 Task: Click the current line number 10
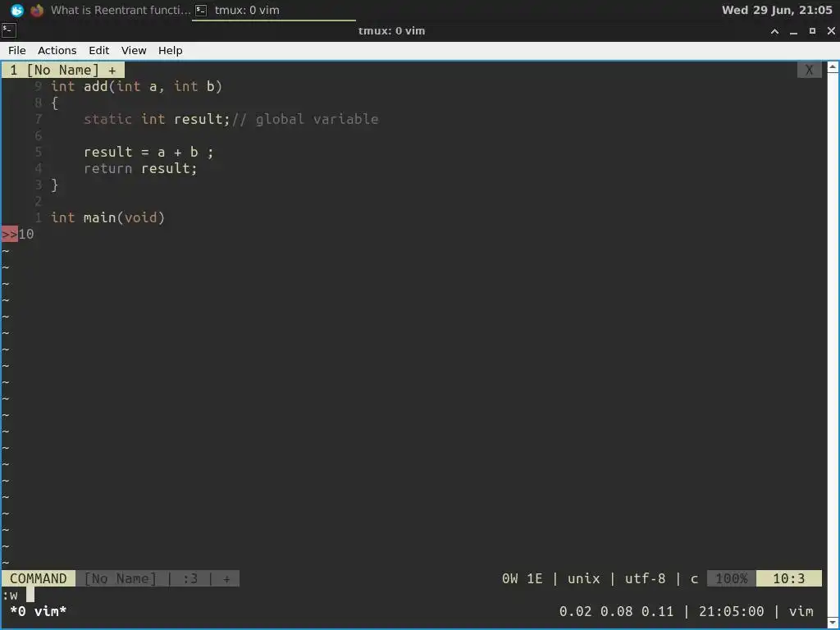pos(26,234)
